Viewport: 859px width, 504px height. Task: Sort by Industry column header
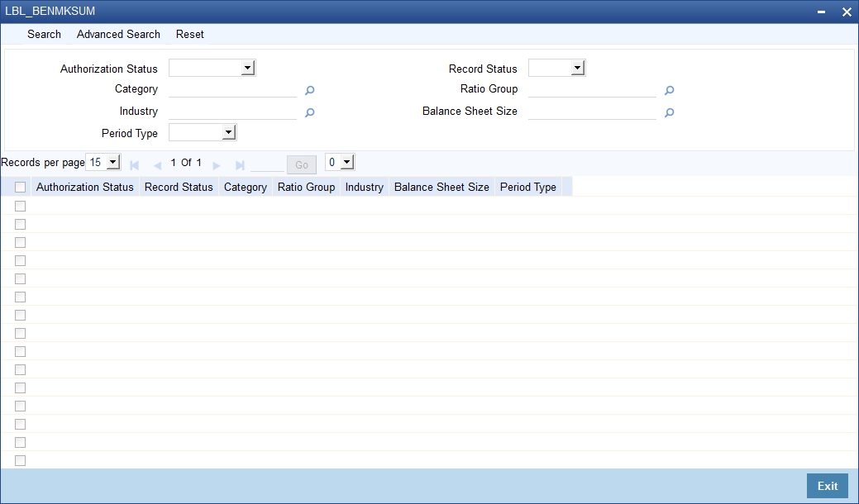point(365,188)
